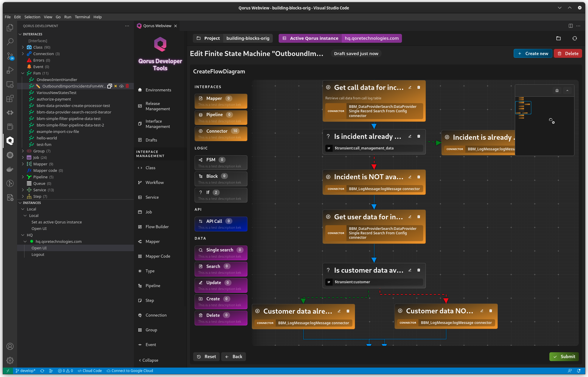The width and height of the screenshot is (588, 377).
Task: Delete the 'Get call data for inc...' state
Action: click(x=419, y=88)
